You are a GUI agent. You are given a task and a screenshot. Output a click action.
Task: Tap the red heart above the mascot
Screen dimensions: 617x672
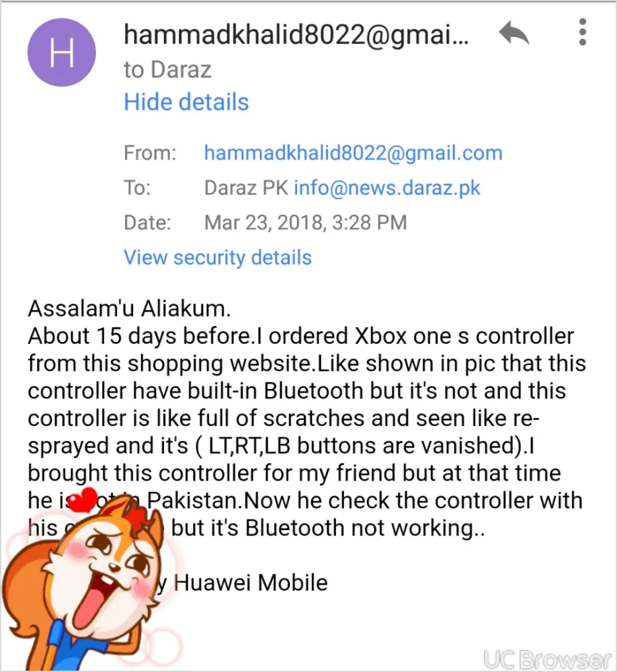click(x=83, y=500)
